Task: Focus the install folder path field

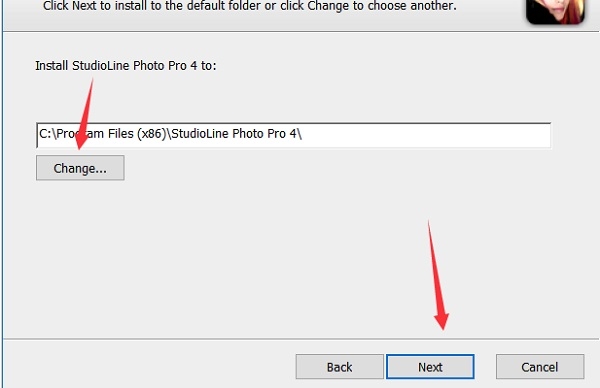Action: click(x=293, y=135)
